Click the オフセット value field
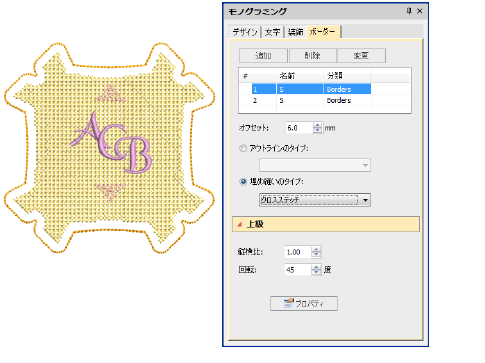This screenshot has height=363, width=485. click(x=299, y=128)
